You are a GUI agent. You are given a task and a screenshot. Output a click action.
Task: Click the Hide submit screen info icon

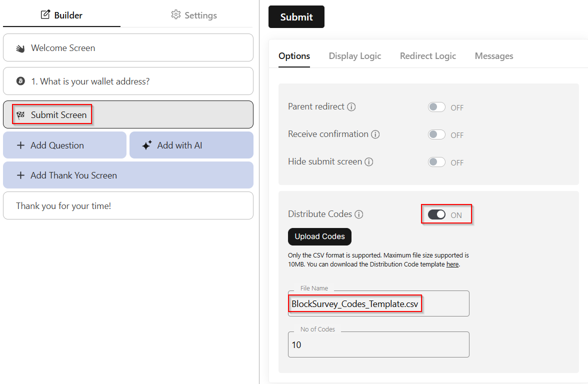(x=369, y=162)
